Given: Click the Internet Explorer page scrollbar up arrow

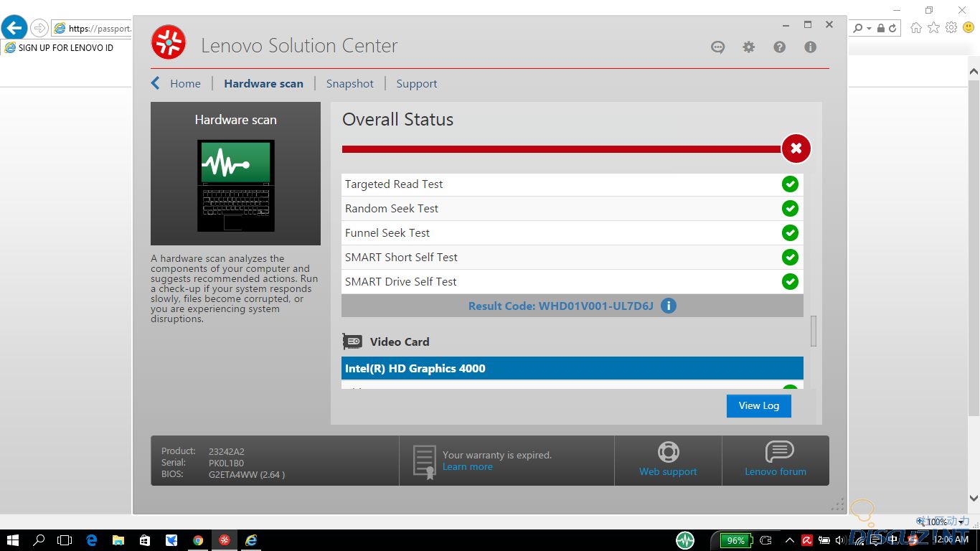Looking at the screenshot, I should (x=974, y=71).
